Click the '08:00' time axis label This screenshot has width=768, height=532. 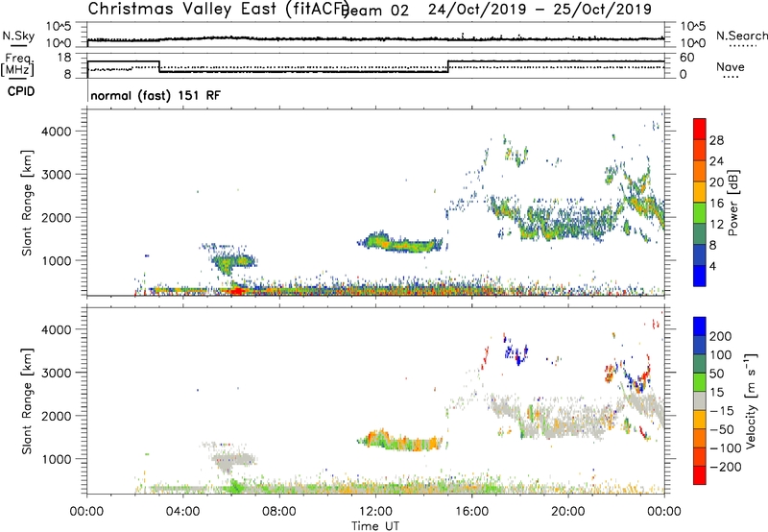point(279,512)
